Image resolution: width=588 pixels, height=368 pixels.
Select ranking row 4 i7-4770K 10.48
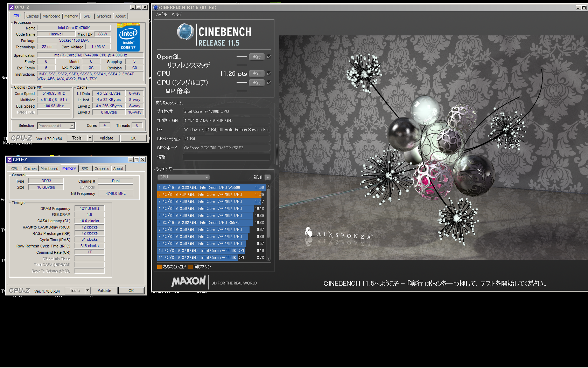point(211,209)
